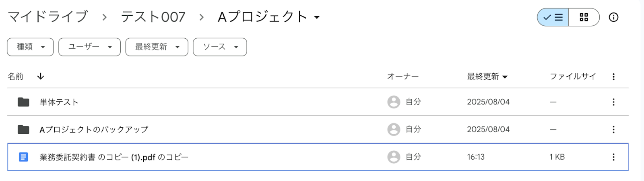Click the Google Docs icon of 業務委託契約書
The height and width of the screenshot is (181, 644).
(23, 157)
